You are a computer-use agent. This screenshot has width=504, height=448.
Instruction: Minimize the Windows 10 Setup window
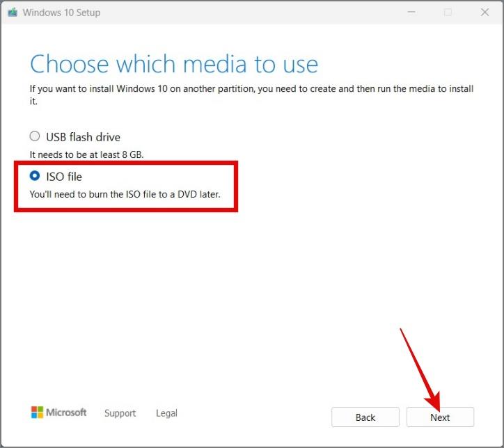coord(411,13)
